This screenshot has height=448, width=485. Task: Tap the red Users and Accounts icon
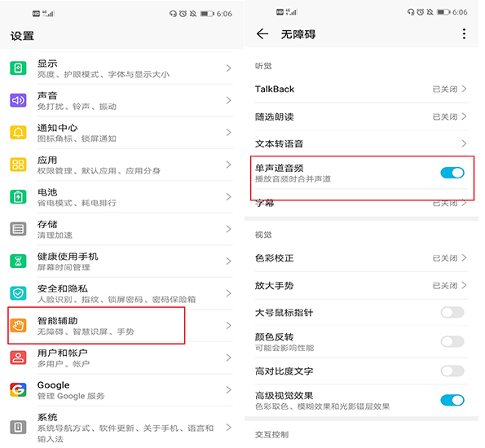click(18, 358)
